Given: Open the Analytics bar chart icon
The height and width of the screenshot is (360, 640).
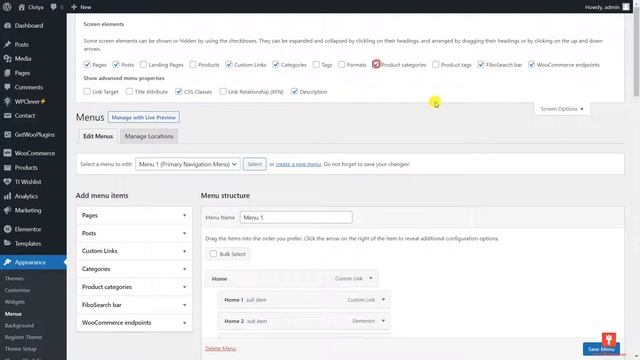Looking at the screenshot, I should 7,196.
